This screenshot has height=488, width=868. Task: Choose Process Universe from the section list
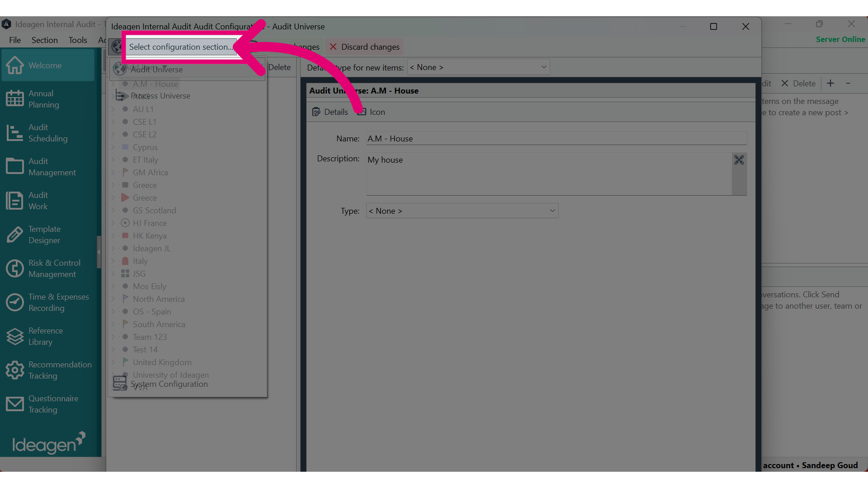click(x=187, y=96)
